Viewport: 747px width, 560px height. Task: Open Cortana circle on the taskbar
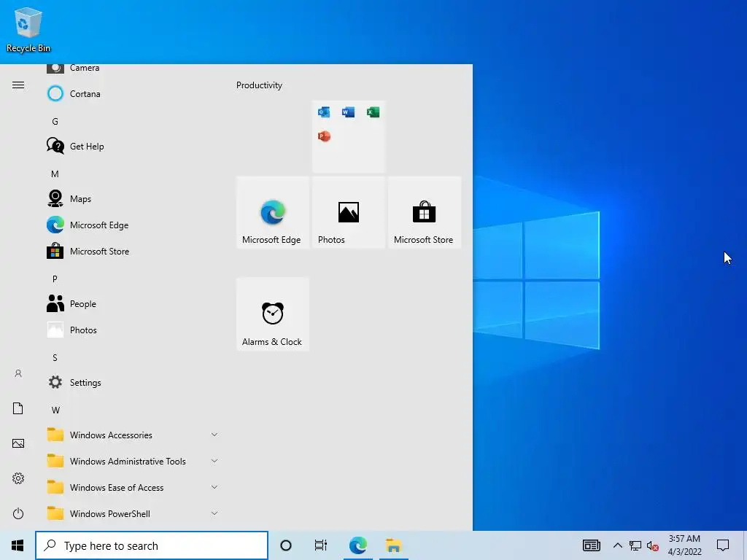286,545
